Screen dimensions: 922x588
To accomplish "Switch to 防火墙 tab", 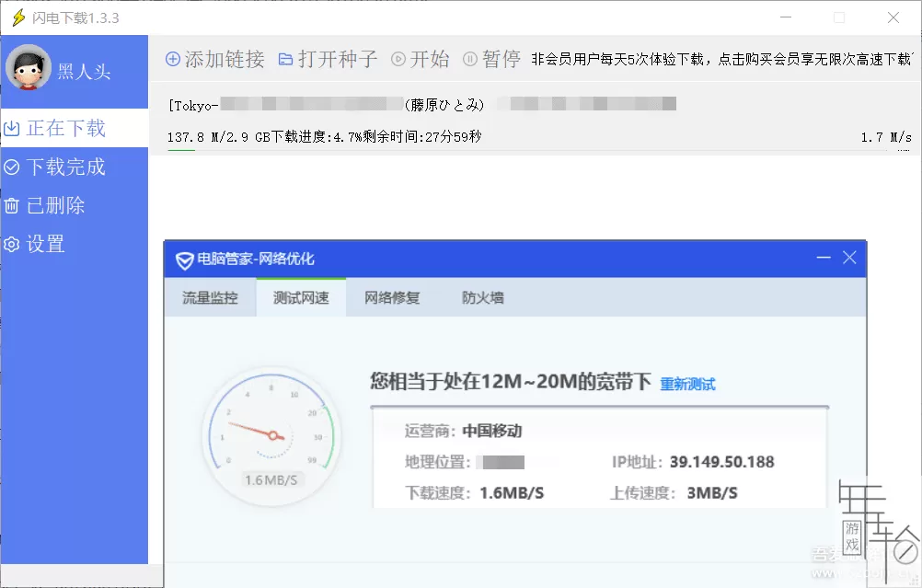I will coord(483,297).
